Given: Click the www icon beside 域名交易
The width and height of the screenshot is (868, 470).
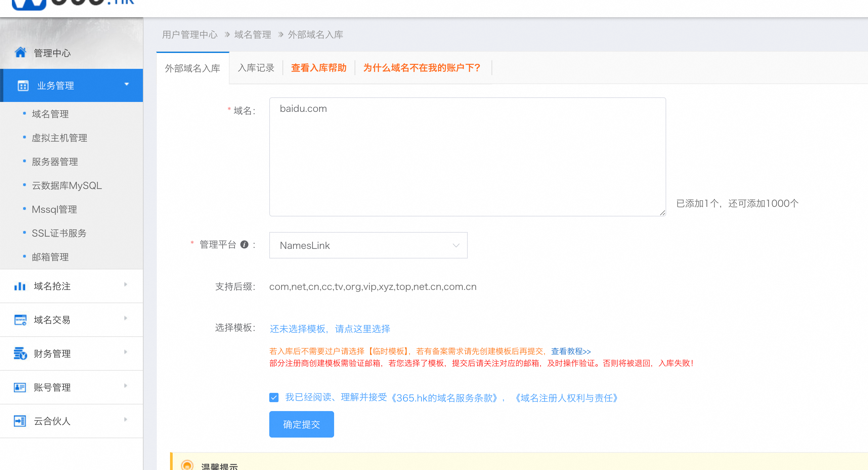Looking at the screenshot, I should (x=20, y=320).
